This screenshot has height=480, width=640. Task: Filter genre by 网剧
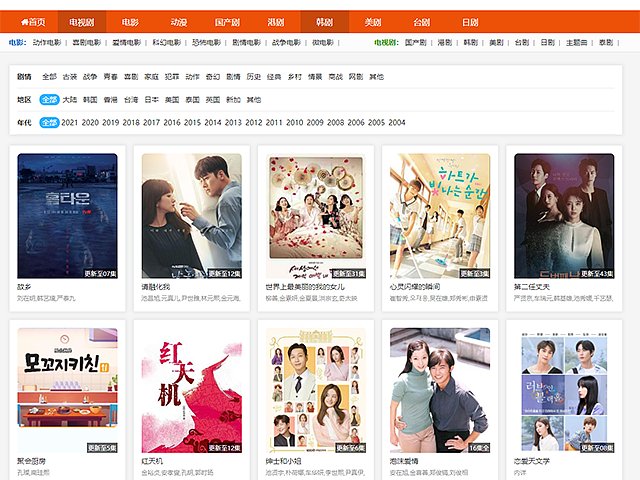pyautogui.click(x=356, y=77)
